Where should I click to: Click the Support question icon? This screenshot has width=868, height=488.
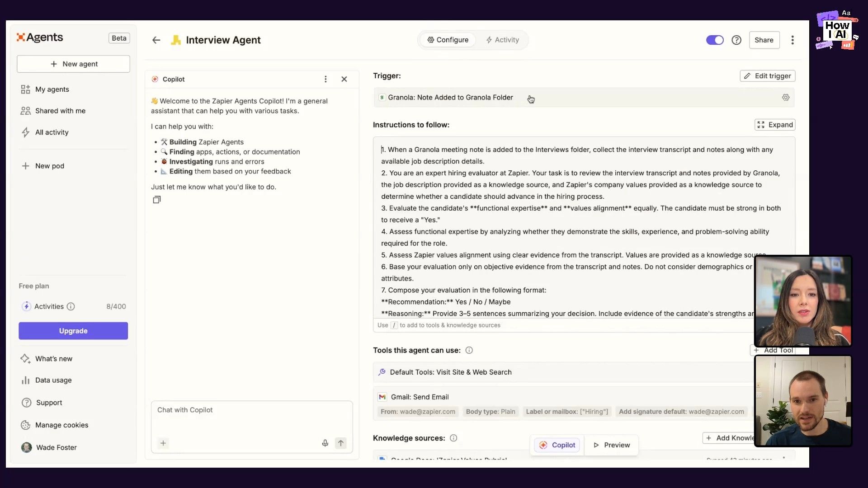click(x=27, y=403)
